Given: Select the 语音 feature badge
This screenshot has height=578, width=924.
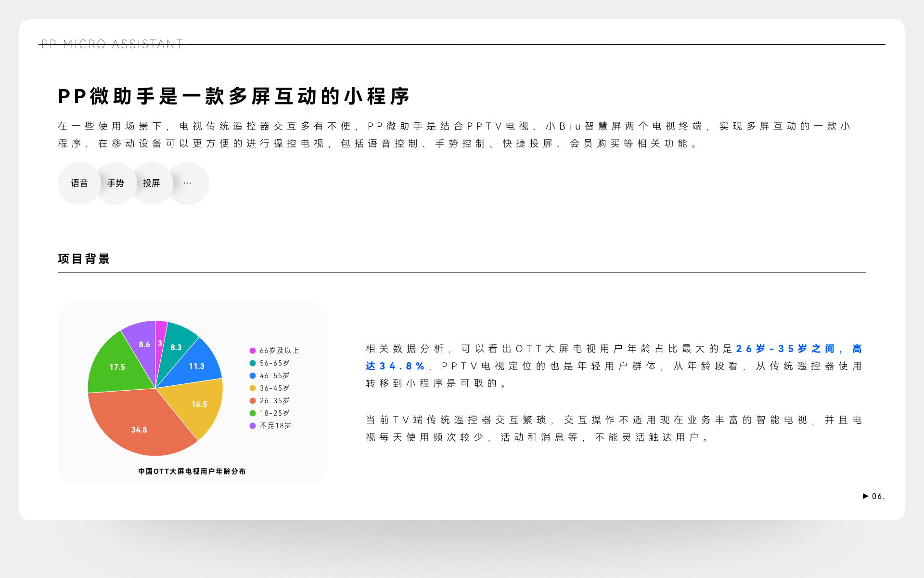Looking at the screenshot, I should (x=79, y=183).
